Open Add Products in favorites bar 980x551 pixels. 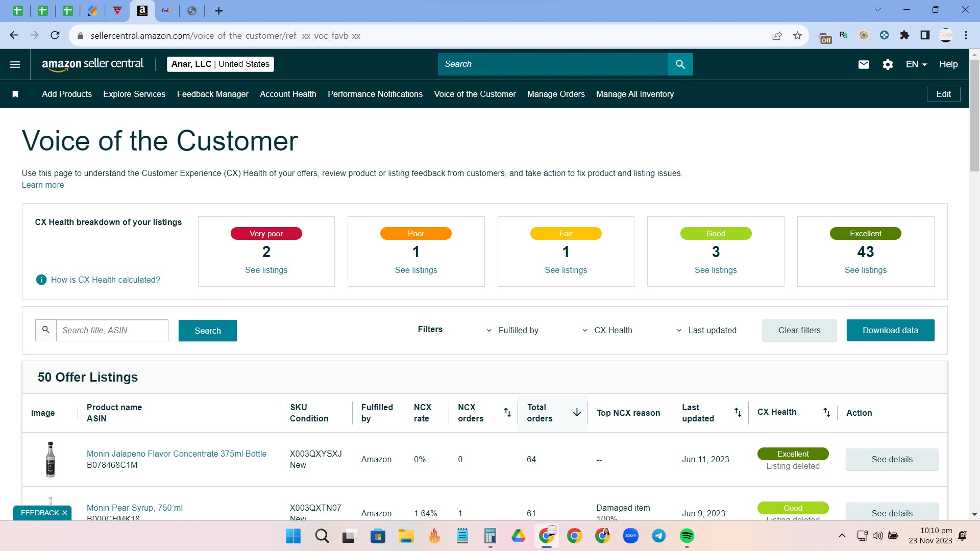tap(67, 94)
